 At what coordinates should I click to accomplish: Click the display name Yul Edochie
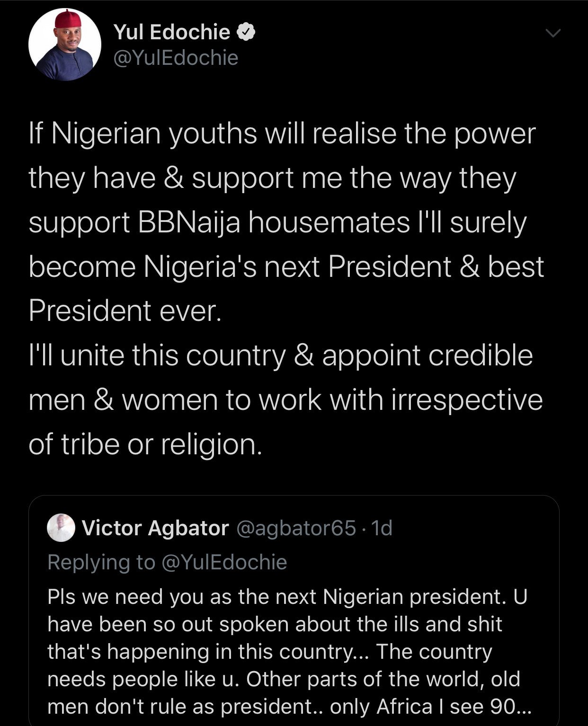click(172, 32)
